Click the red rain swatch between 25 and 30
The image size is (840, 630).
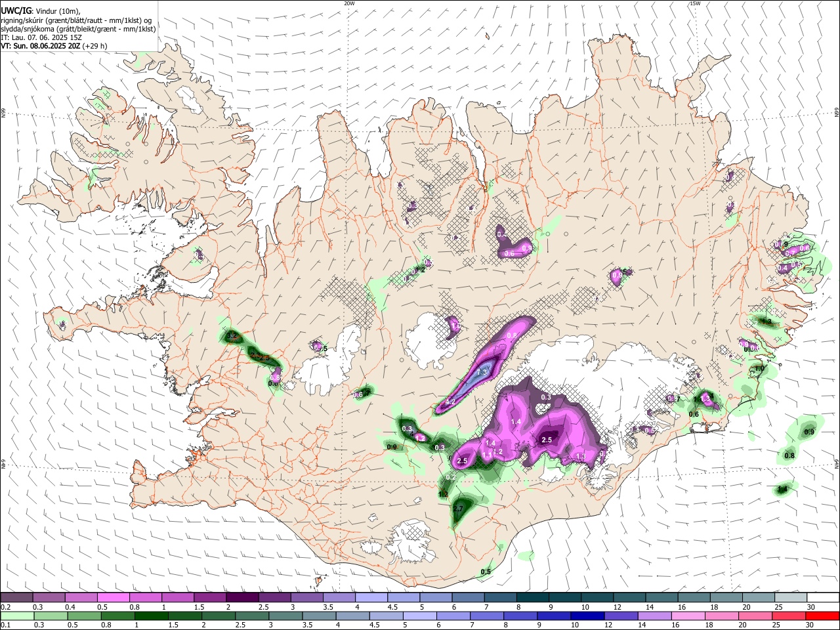click(788, 616)
